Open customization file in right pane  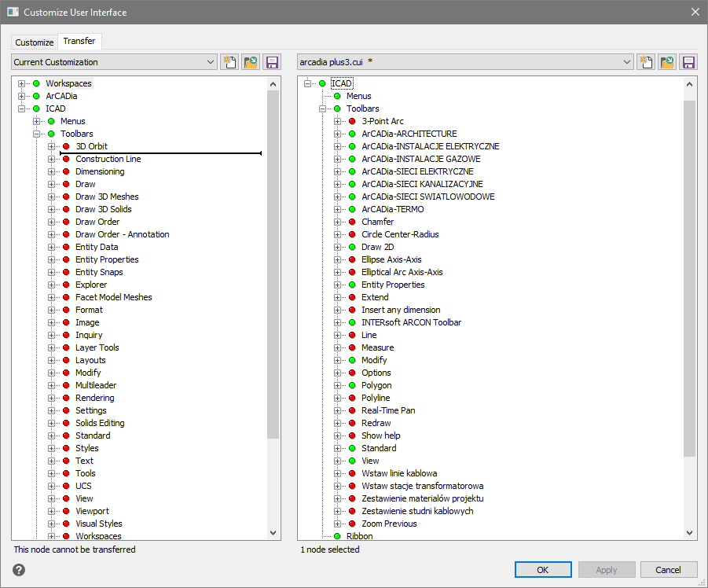coord(667,62)
